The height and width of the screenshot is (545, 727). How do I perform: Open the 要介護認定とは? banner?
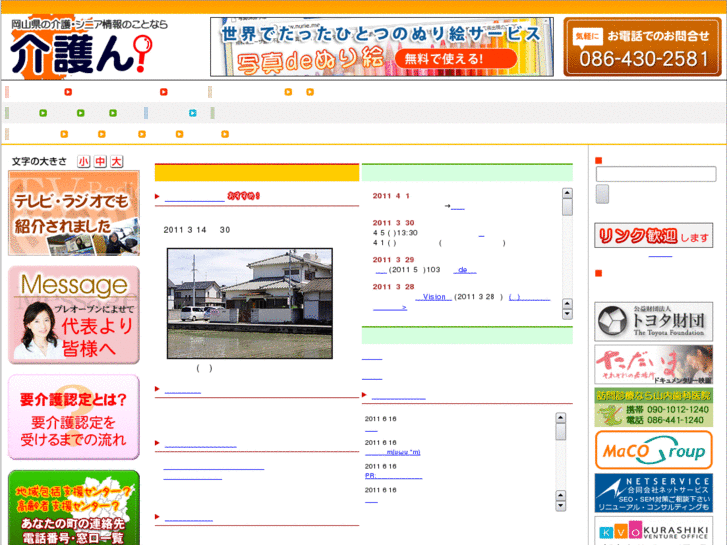click(74, 417)
